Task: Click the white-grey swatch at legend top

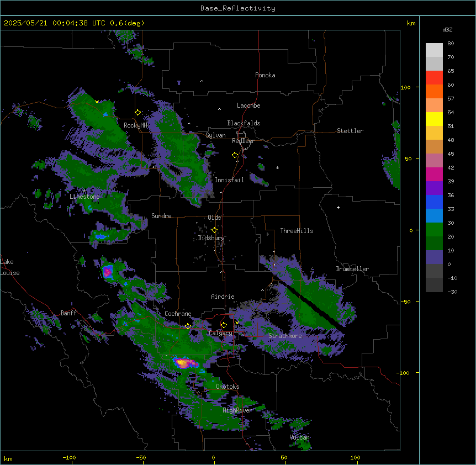Action: (x=434, y=50)
